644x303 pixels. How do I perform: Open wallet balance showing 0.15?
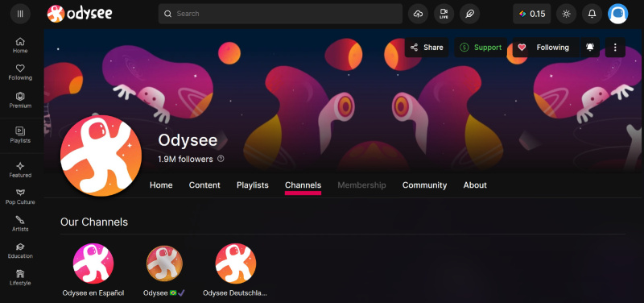532,14
